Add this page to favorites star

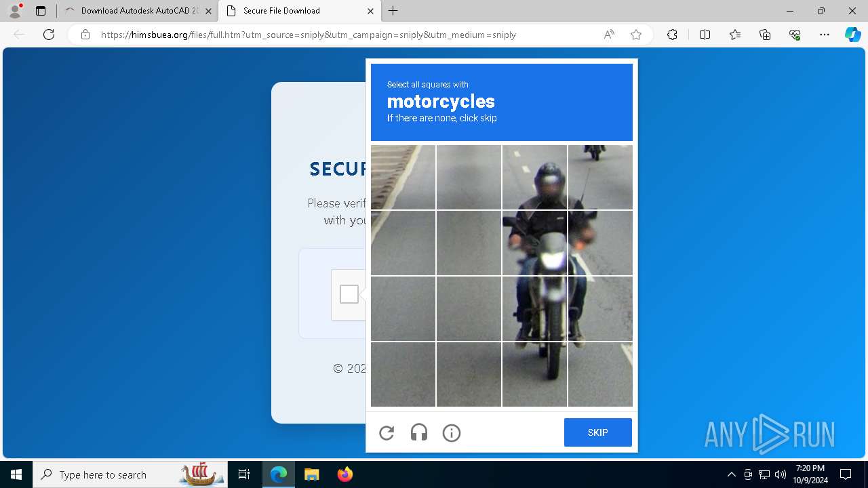(x=636, y=35)
